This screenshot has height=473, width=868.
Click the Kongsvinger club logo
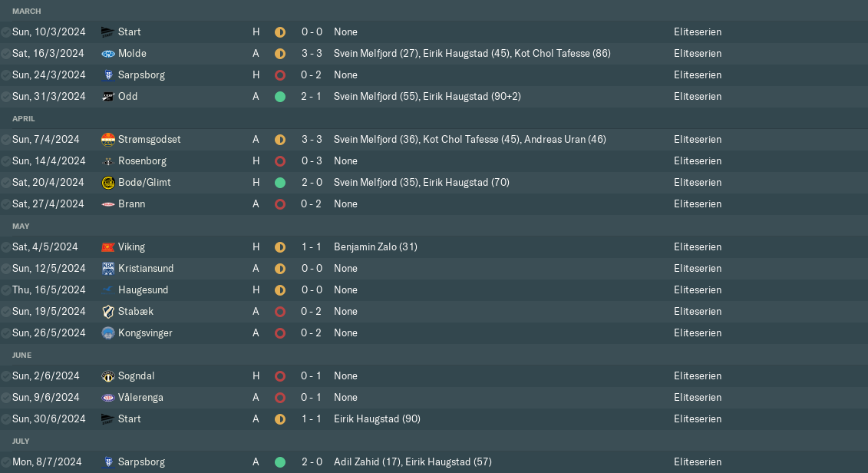tap(108, 333)
